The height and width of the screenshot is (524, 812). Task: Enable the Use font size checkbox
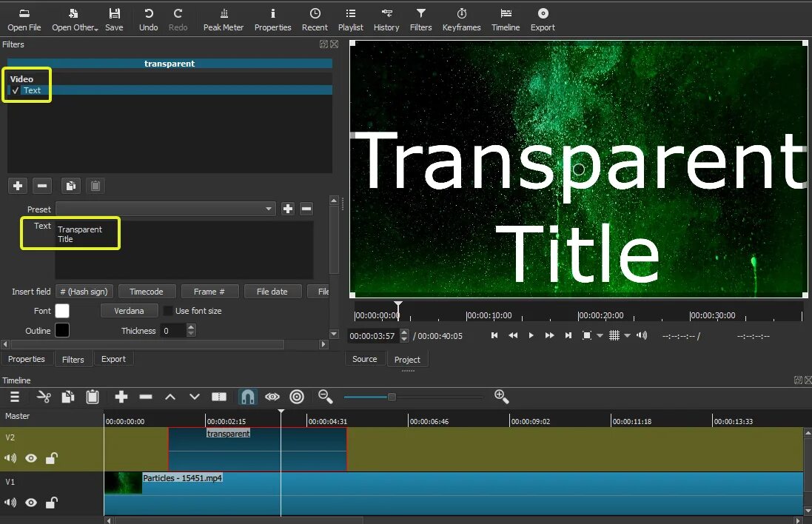point(168,311)
